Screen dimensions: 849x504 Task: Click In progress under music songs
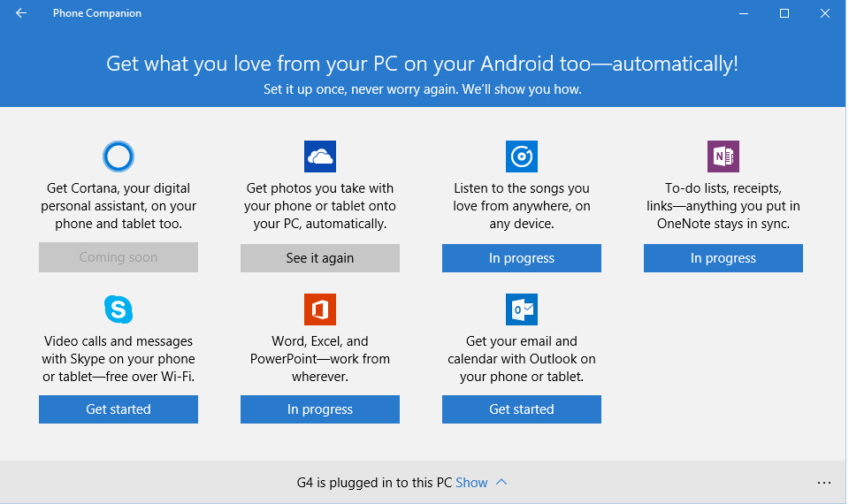tap(522, 258)
